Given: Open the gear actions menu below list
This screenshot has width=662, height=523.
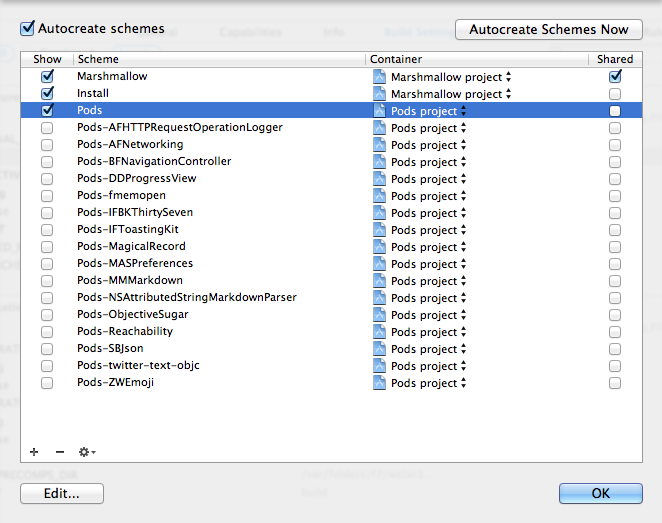Looking at the screenshot, I should (87, 452).
